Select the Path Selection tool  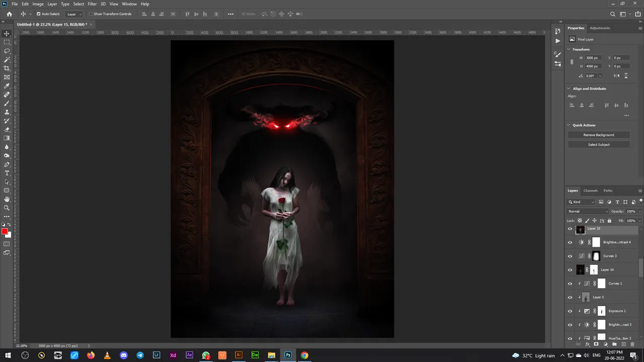coord(7,182)
